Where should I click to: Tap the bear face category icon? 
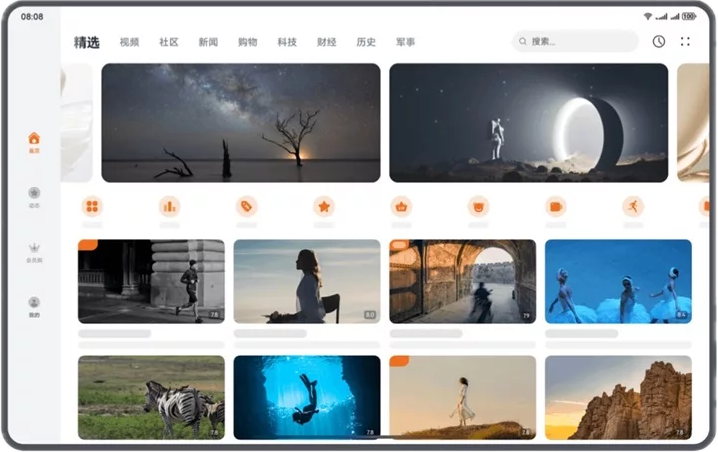478,206
